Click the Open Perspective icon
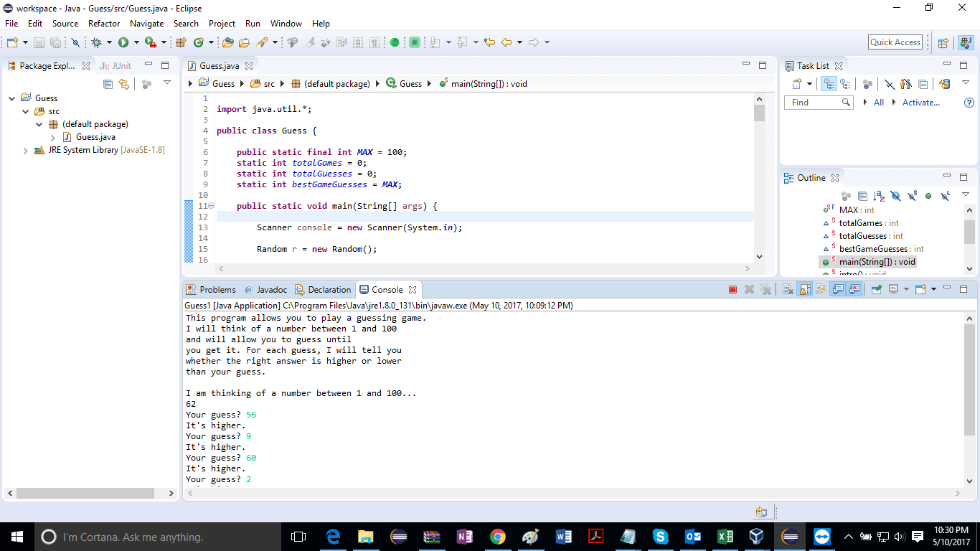 pyautogui.click(x=943, y=42)
